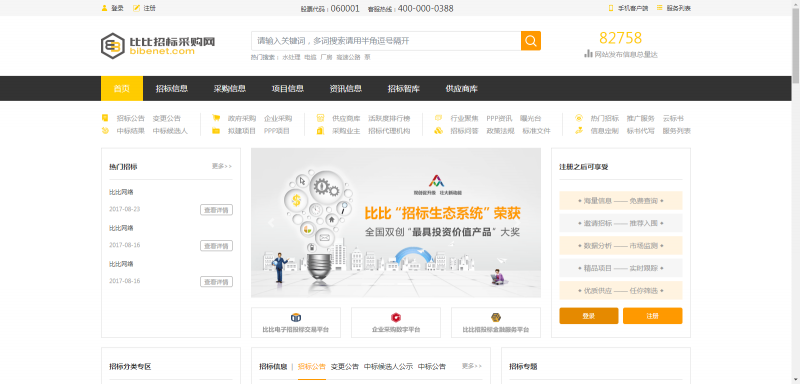Click the icon beside 信息定制
Viewport: 800px width, 384px height.
579,131
